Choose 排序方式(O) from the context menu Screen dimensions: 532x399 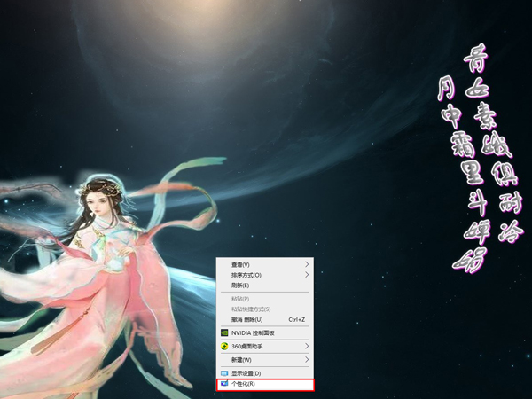(x=246, y=275)
